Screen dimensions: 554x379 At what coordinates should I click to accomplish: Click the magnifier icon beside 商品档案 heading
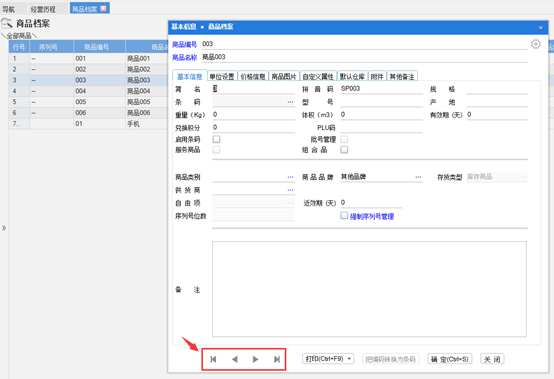7,24
